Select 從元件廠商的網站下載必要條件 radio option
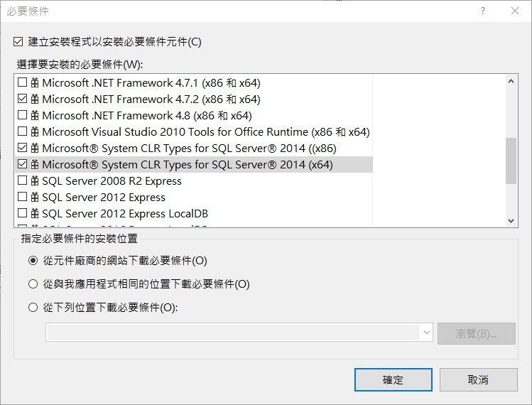This screenshot has width=532, height=405. 33,261
